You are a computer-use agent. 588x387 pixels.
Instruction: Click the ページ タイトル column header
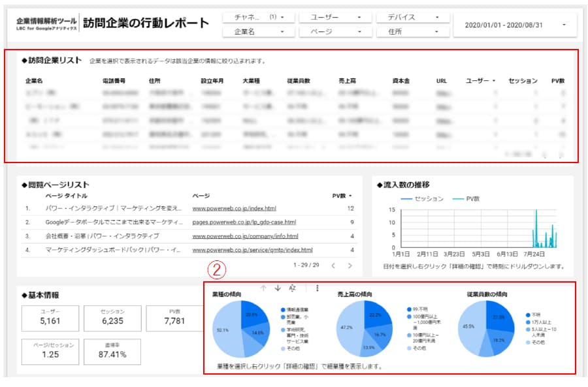[67, 196]
